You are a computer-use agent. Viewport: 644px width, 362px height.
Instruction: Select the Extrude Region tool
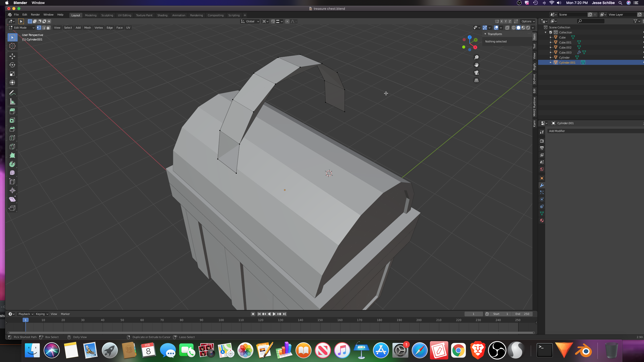pyautogui.click(x=12, y=111)
